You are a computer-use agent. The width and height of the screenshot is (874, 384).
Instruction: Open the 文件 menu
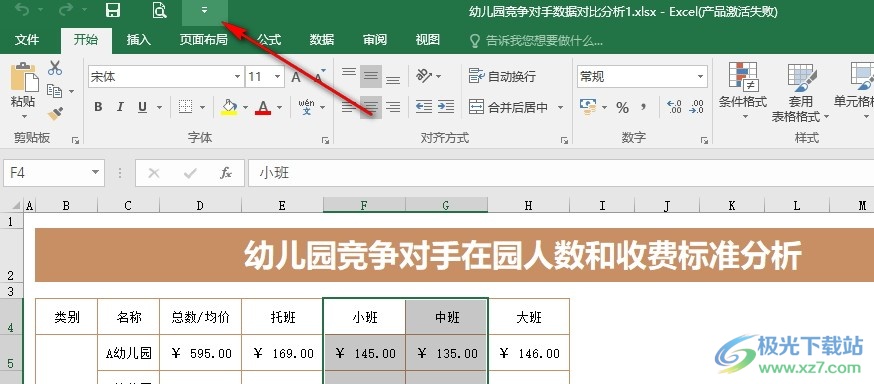coord(27,40)
